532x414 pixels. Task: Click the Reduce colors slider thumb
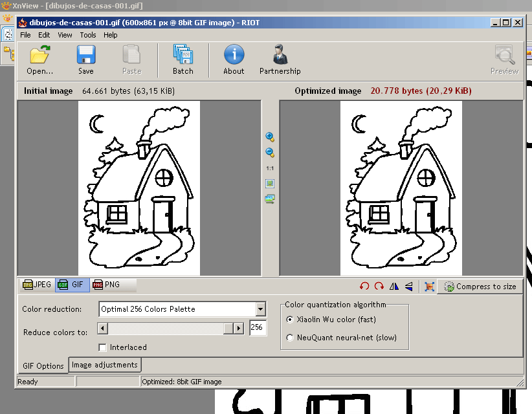coord(228,328)
